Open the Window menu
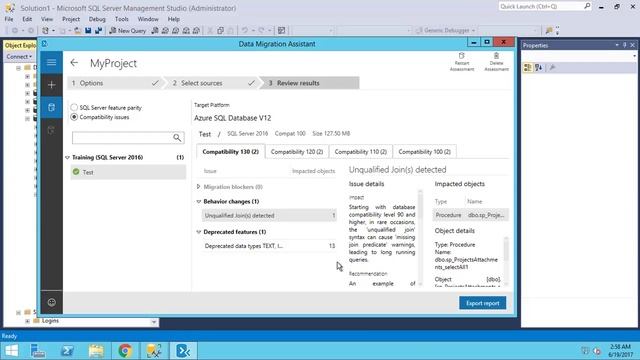Viewport: 640px width, 360px height. coord(148,19)
